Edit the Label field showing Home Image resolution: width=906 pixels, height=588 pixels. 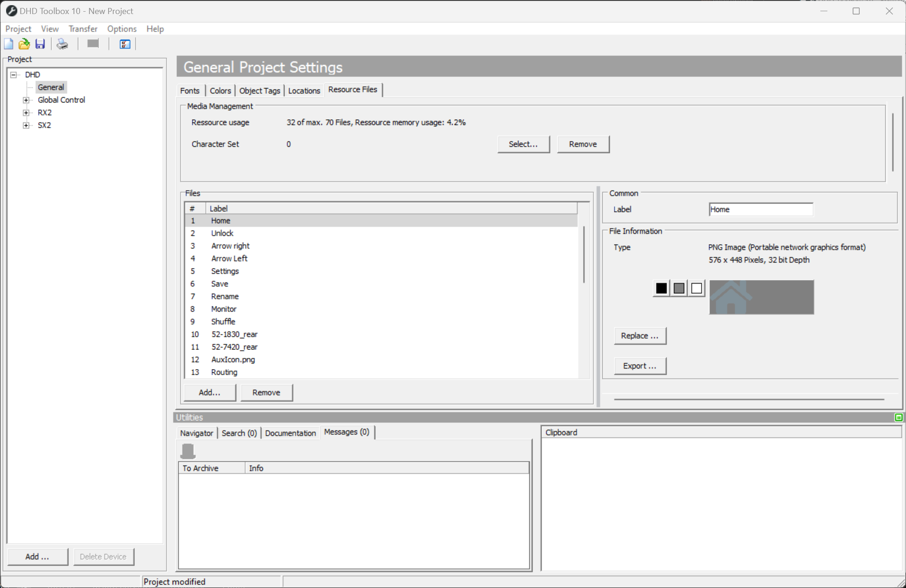(760, 209)
